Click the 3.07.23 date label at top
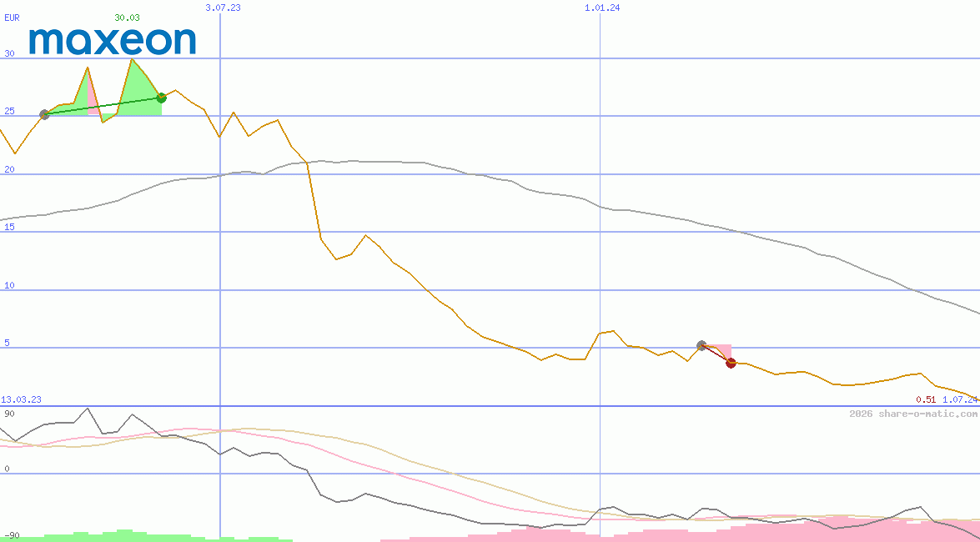980x542 pixels. tap(221, 7)
